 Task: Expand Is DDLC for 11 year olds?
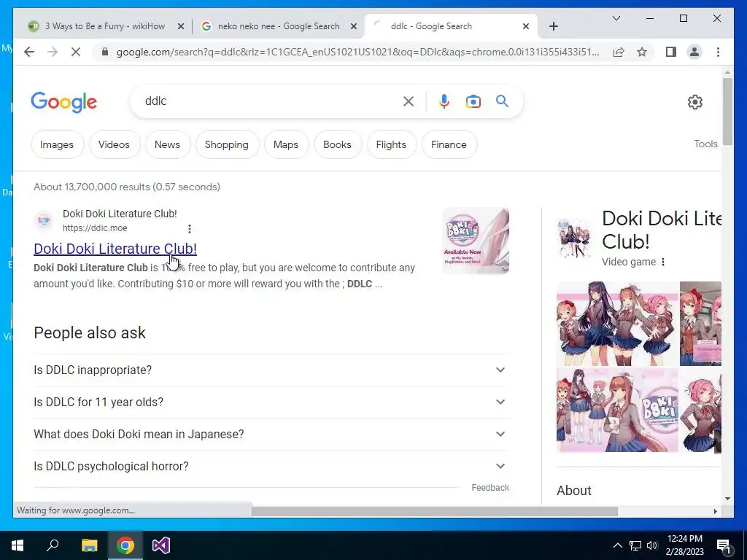[x=271, y=402]
